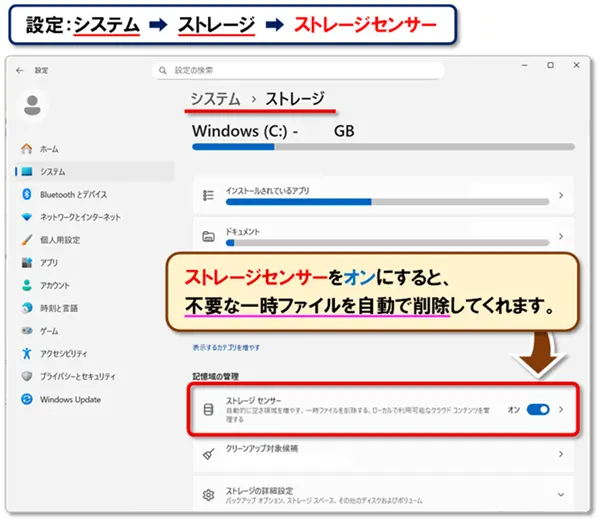This screenshot has height=522, width=600.
Task: Click the Windows (C:) drive heading
Action: coord(273,131)
